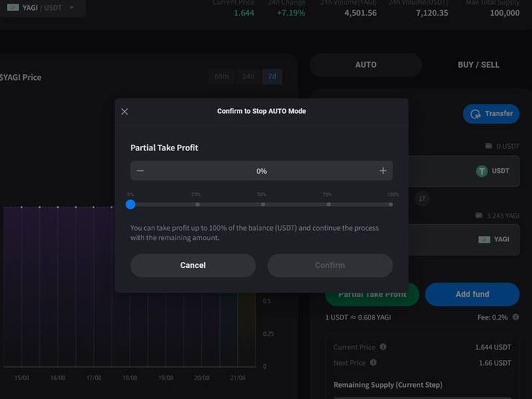532x399 pixels.
Task: Switch to the AUTO tab
Action: coord(366,65)
